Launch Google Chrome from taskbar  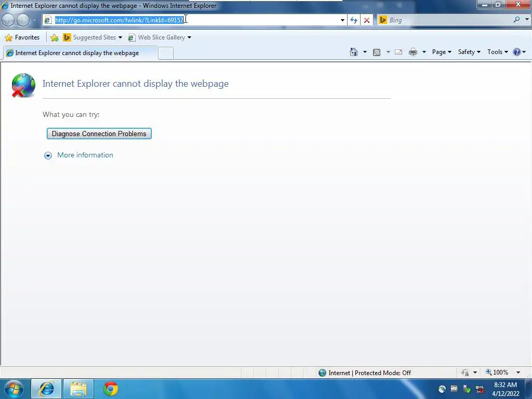(x=111, y=389)
